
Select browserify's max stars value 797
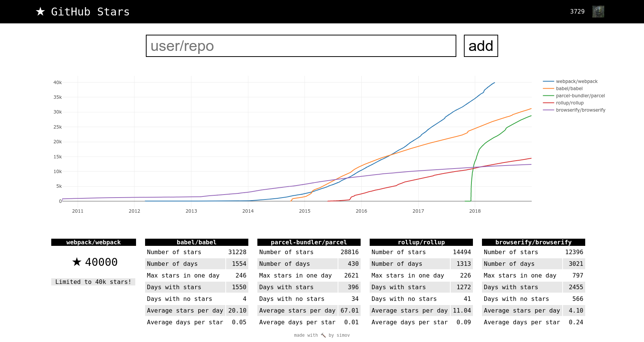tap(578, 276)
